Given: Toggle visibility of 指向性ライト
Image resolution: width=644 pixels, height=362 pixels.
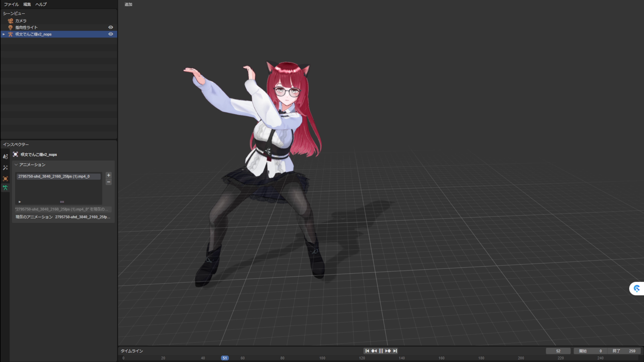Looking at the screenshot, I should tap(111, 27).
